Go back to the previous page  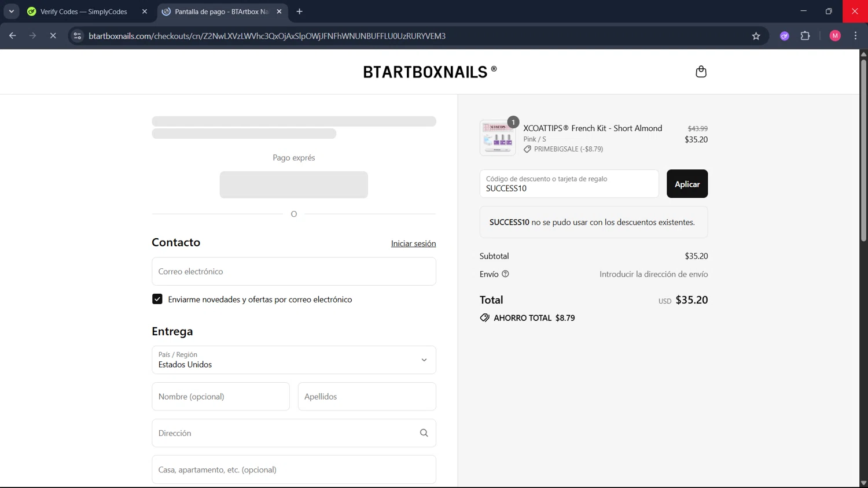(13, 36)
